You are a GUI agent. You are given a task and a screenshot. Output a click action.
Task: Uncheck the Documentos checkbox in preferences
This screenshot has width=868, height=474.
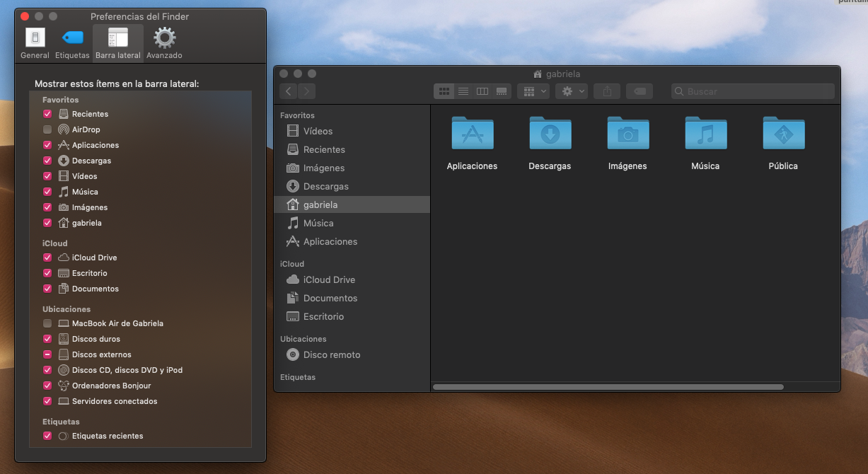pos(47,289)
